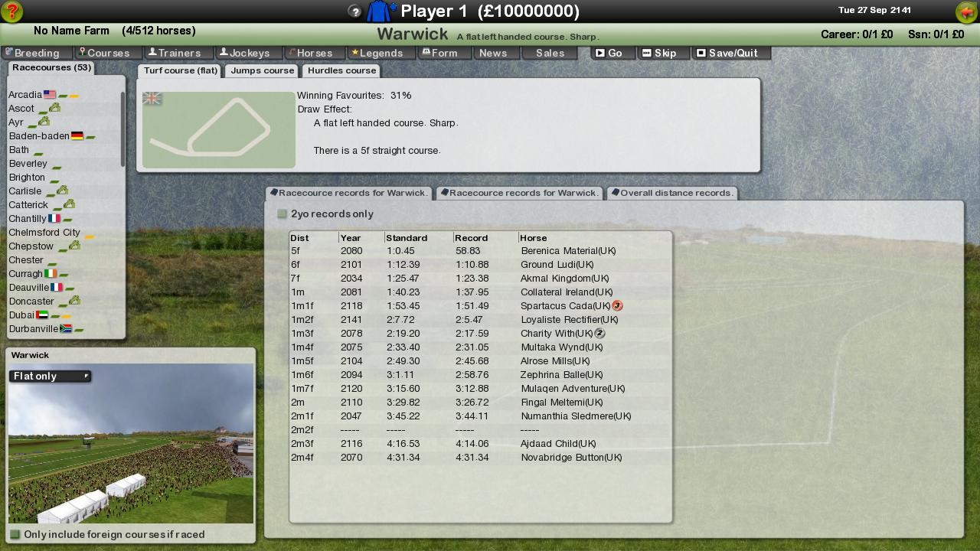Viewport: 980px width, 551px height.
Task: Open the Flat only dropdown
Action: pyautogui.click(x=49, y=376)
